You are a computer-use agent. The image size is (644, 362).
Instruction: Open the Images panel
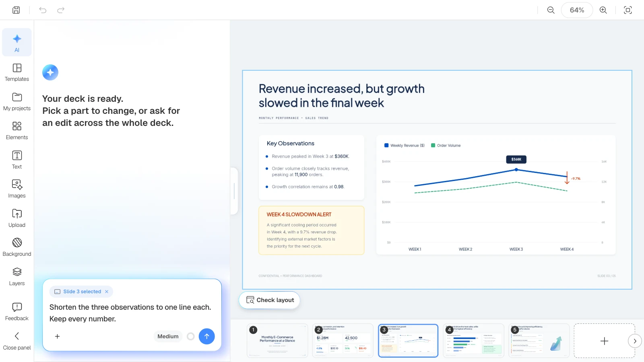click(x=17, y=189)
